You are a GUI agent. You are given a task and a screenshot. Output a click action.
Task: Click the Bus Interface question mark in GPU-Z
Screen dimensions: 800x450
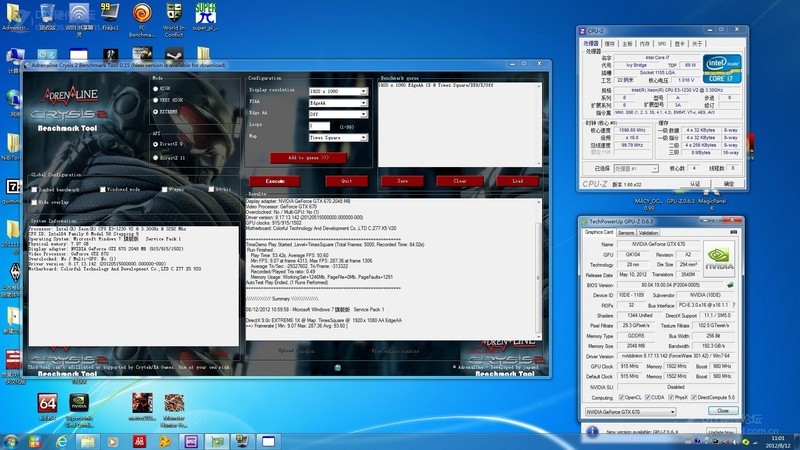click(734, 305)
